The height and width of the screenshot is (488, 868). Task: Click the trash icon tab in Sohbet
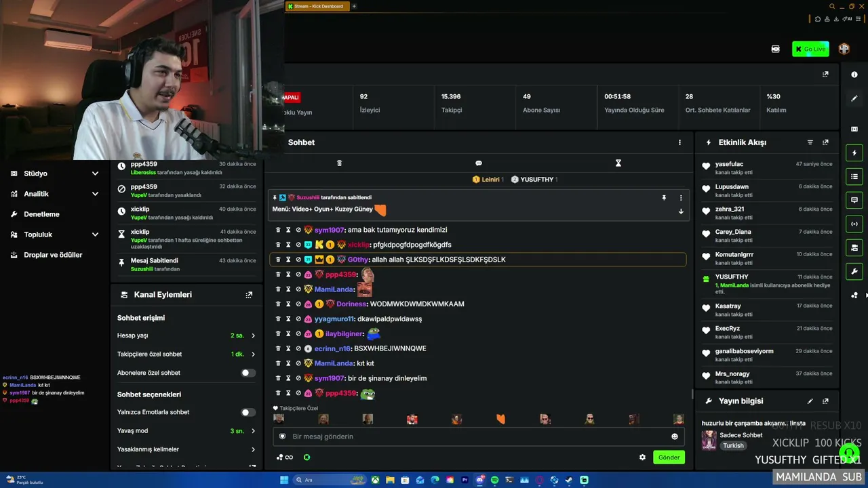(340, 163)
